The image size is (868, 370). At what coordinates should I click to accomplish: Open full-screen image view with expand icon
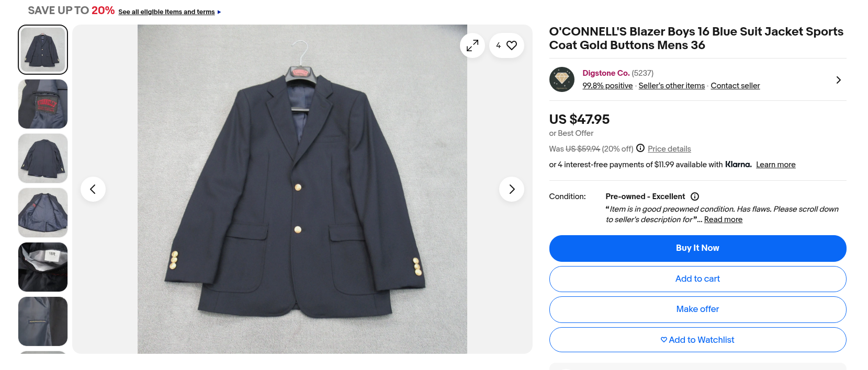(x=472, y=45)
